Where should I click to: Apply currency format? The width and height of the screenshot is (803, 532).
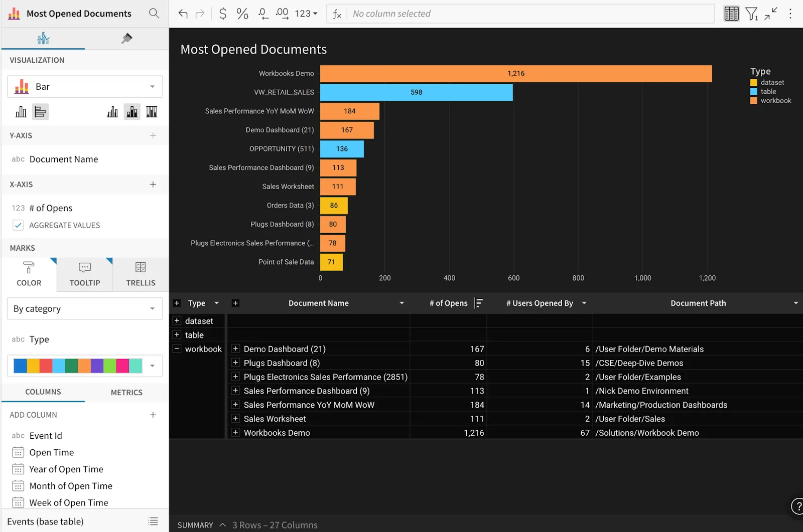223,14
